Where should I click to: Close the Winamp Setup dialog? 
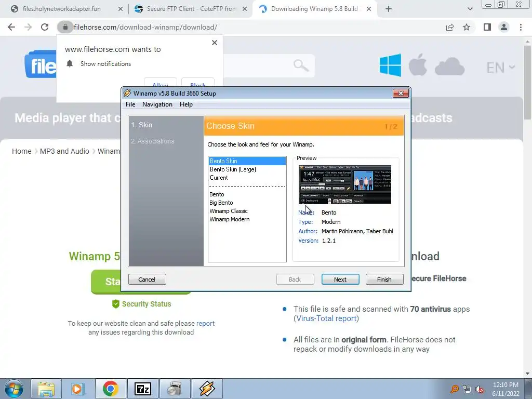pyautogui.click(x=401, y=93)
